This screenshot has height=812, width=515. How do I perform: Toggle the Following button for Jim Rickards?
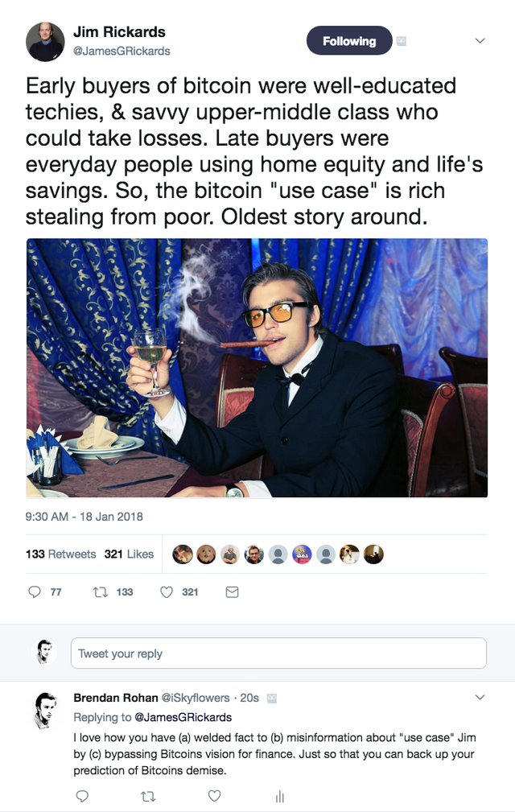click(349, 41)
